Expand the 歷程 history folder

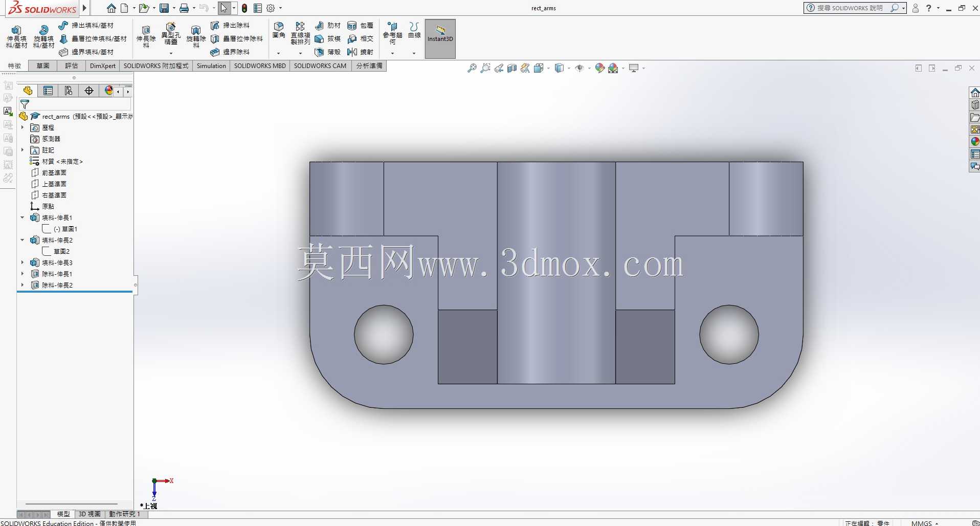coord(23,127)
